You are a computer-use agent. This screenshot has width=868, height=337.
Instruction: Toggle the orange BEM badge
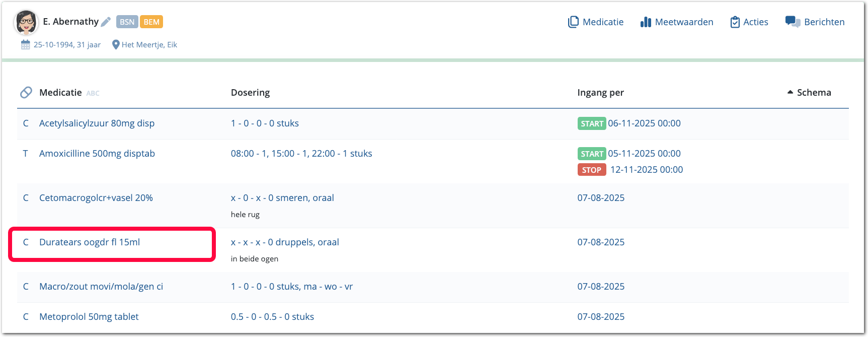(151, 22)
